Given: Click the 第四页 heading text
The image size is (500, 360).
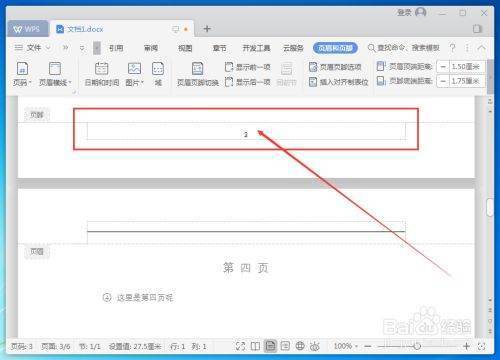Looking at the screenshot, I should (246, 267).
